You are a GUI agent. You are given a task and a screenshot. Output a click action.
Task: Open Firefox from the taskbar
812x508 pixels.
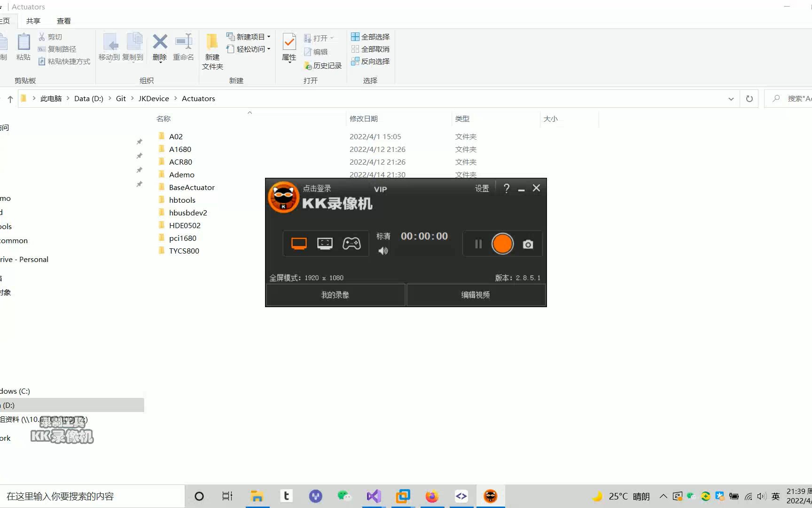432,496
